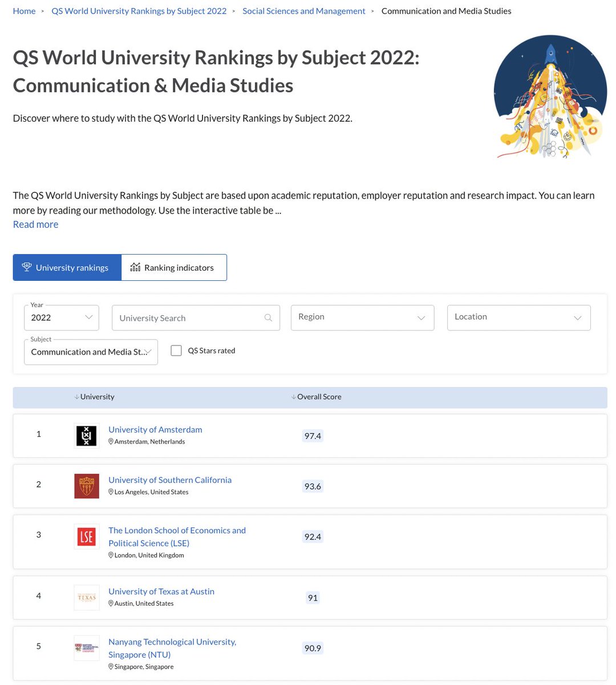616x685 pixels.
Task: Open the University of Southern California logo
Action: (87, 486)
